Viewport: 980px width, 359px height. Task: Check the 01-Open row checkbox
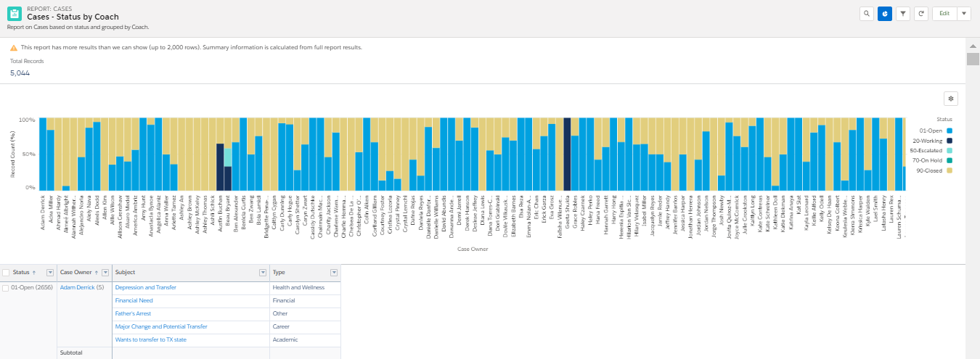pyautogui.click(x=7, y=288)
